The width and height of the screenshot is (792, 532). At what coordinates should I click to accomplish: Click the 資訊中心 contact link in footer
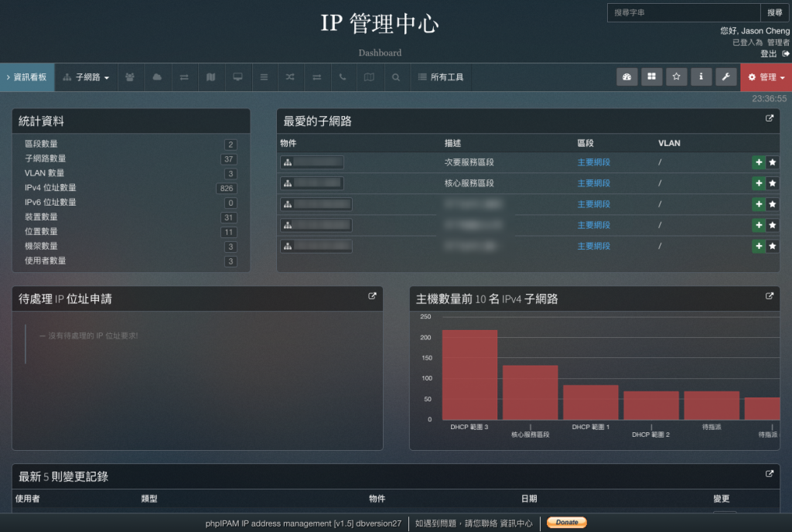pyautogui.click(x=516, y=523)
